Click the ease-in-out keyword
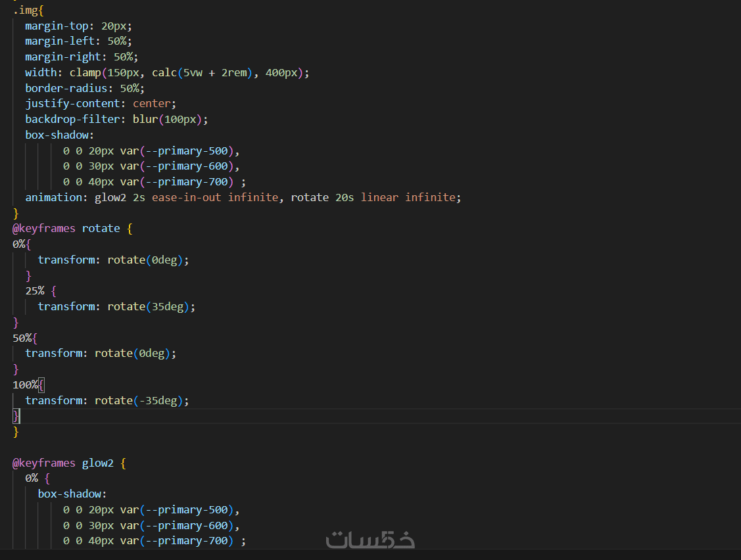 186,198
